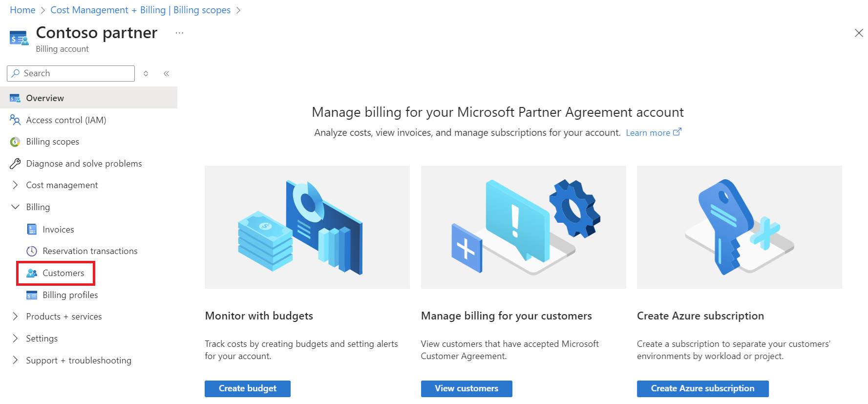Viewport: 868px width, 404px height.
Task: Expand the Cost management section
Action: [15, 185]
